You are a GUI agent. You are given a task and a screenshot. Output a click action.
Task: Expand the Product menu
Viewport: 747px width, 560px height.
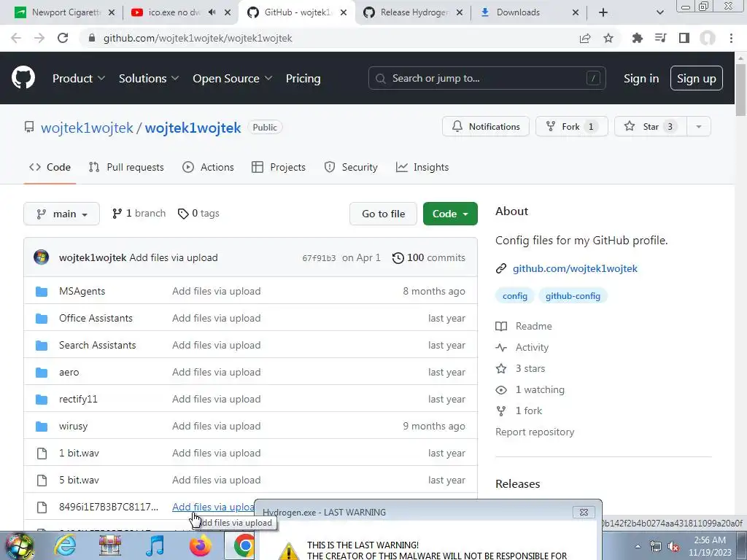(79, 79)
